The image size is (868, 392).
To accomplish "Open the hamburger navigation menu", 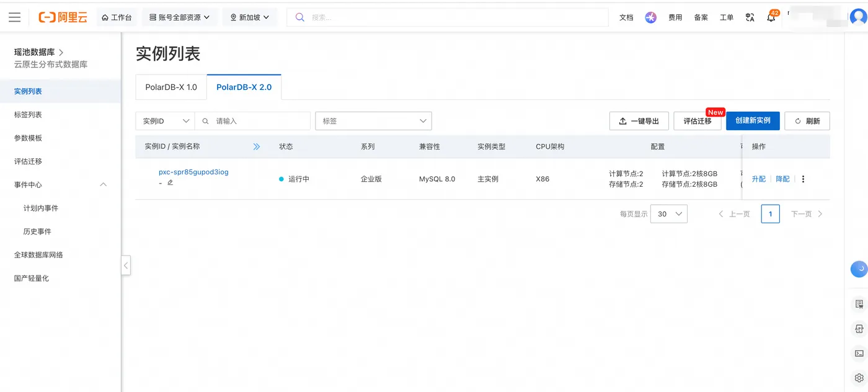I will pos(14,17).
